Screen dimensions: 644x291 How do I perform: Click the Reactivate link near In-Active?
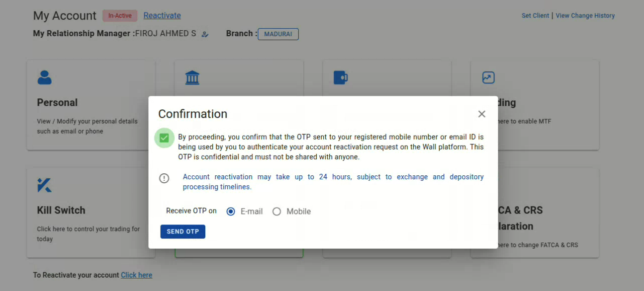(x=162, y=15)
